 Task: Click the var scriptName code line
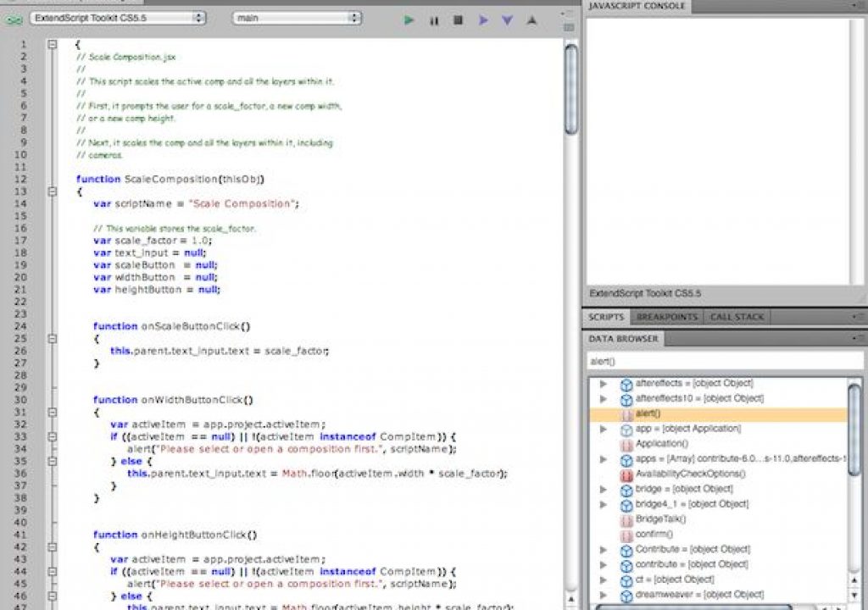pos(196,203)
